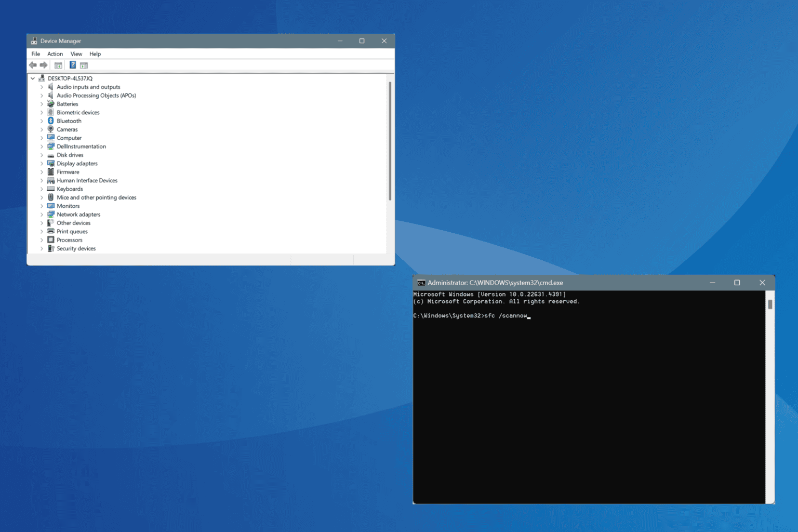The height and width of the screenshot is (532, 798).
Task: Click the Microsoft Corporation copyright line
Action: point(496,301)
